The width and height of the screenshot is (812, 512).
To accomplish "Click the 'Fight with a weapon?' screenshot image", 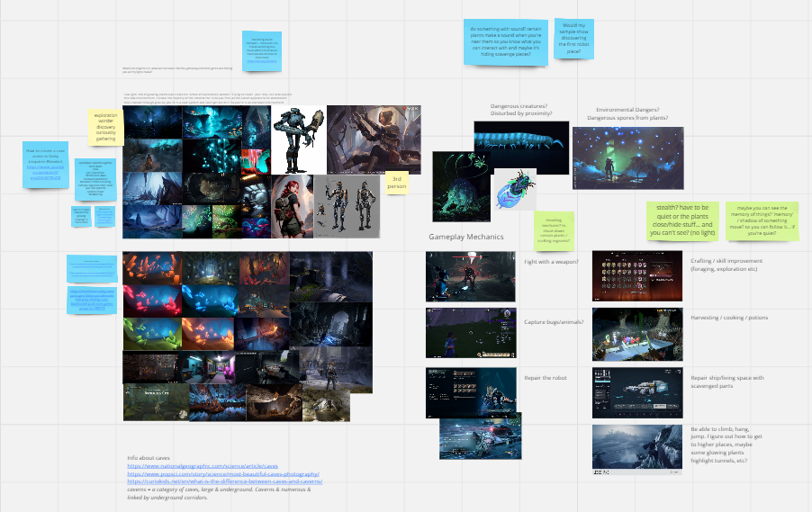I will 470,276.
